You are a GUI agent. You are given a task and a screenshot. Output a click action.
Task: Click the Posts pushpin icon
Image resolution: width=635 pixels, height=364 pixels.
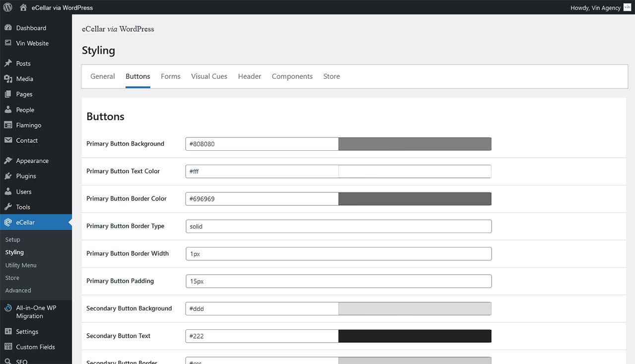pos(8,63)
